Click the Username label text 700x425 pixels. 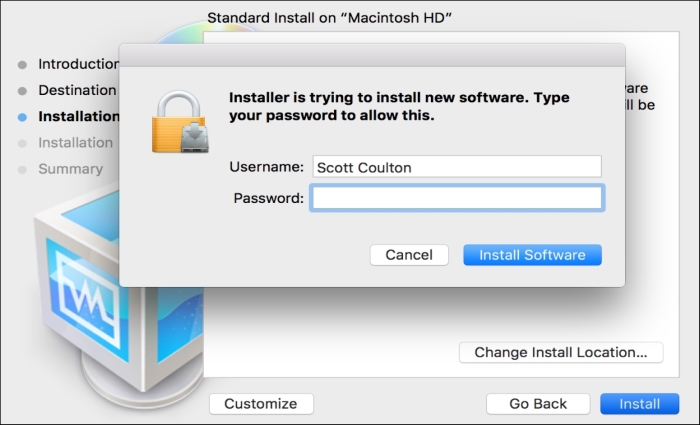point(265,167)
